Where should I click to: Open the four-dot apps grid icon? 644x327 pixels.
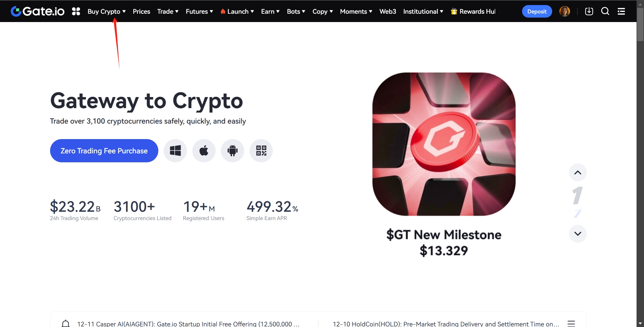pyautogui.click(x=76, y=11)
